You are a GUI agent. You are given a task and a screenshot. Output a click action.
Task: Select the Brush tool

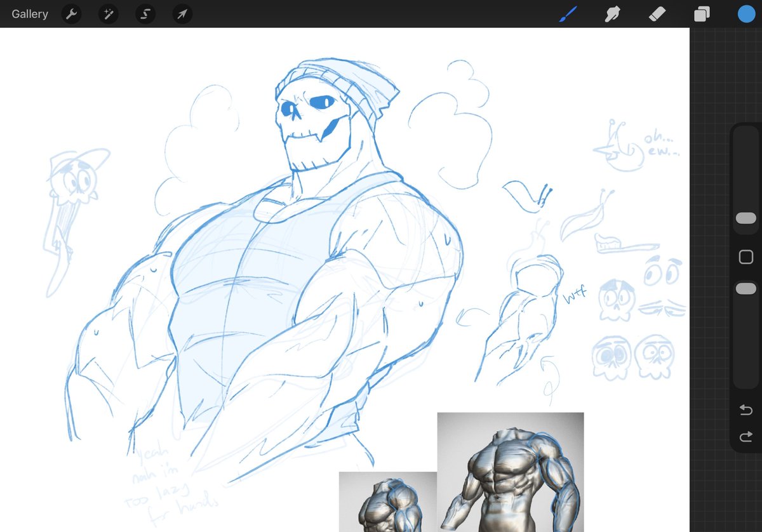point(568,14)
